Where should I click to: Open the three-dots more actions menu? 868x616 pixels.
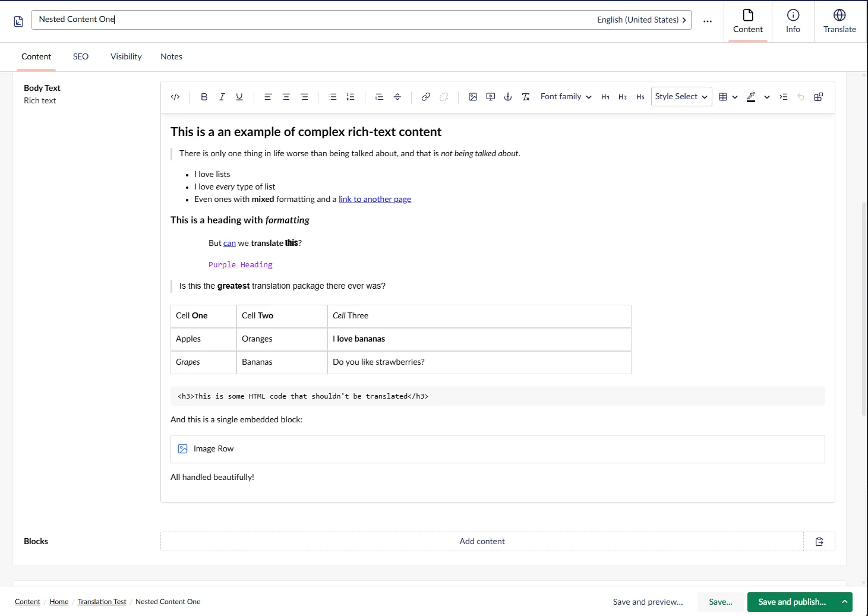pos(708,21)
